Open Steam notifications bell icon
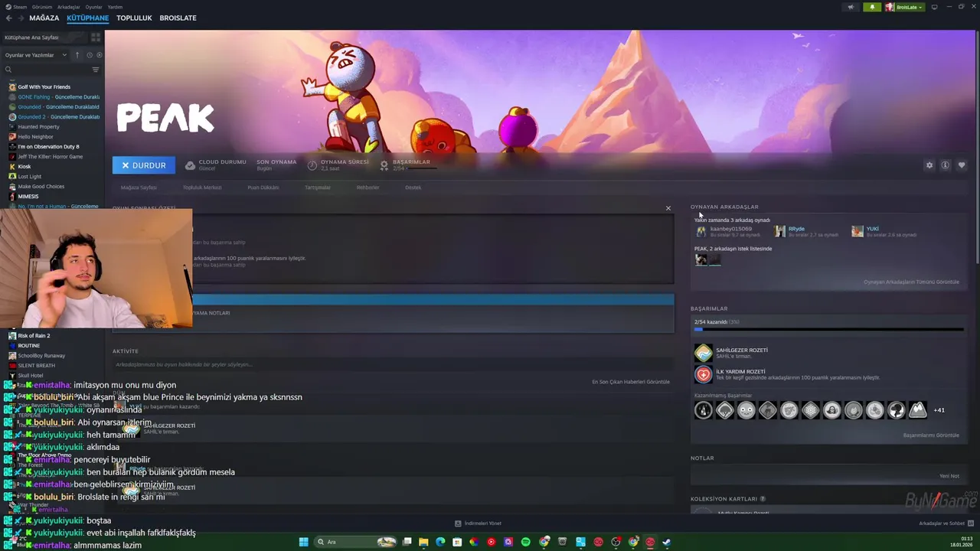The width and height of the screenshot is (980, 551). (x=872, y=7)
